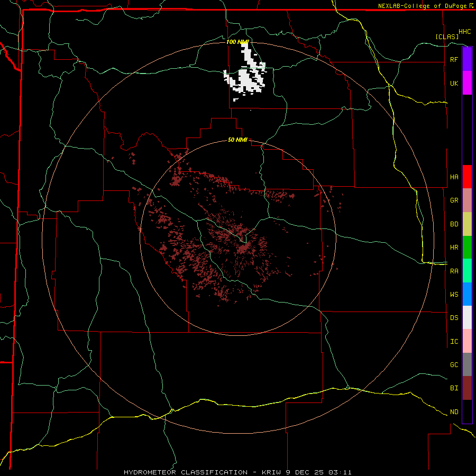Click the 'RF' legend label
The height and width of the screenshot is (476, 476).
coord(454,59)
